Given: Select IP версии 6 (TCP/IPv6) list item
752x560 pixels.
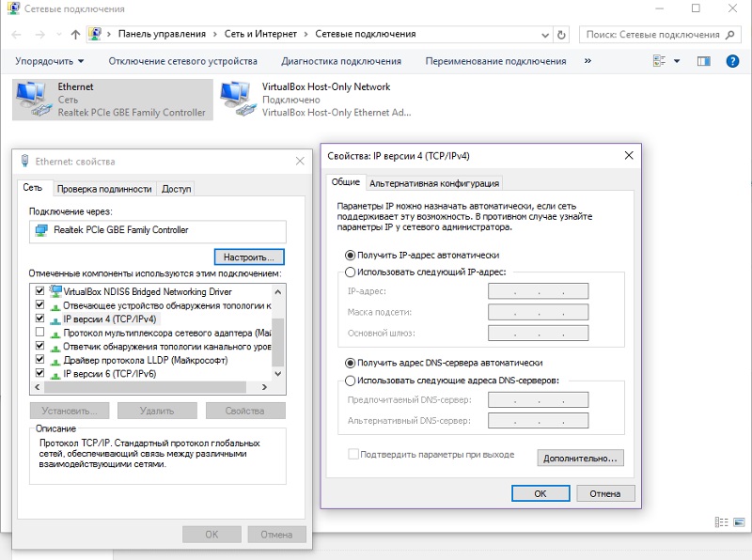Looking at the screenshot, I should click(110, 374).
